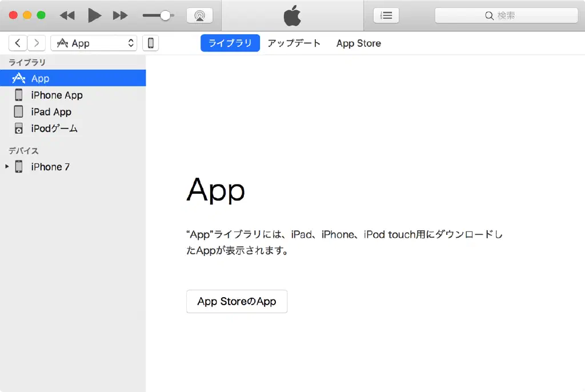Select iPodゲーム in the sidebar
Viewport: 585px width, 392px height.
point(54,128)
